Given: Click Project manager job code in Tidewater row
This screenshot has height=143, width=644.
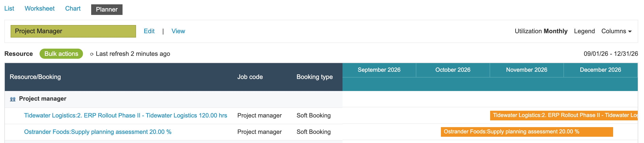Looking at the screenshot, I should 259,116.
